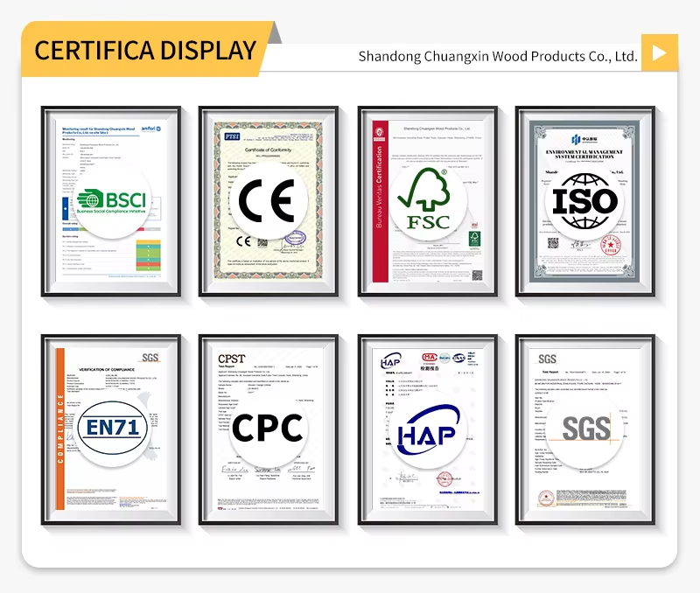700x593 pixels.
Task: Click the large blue HAP logo badge
Action: (428, 429)
